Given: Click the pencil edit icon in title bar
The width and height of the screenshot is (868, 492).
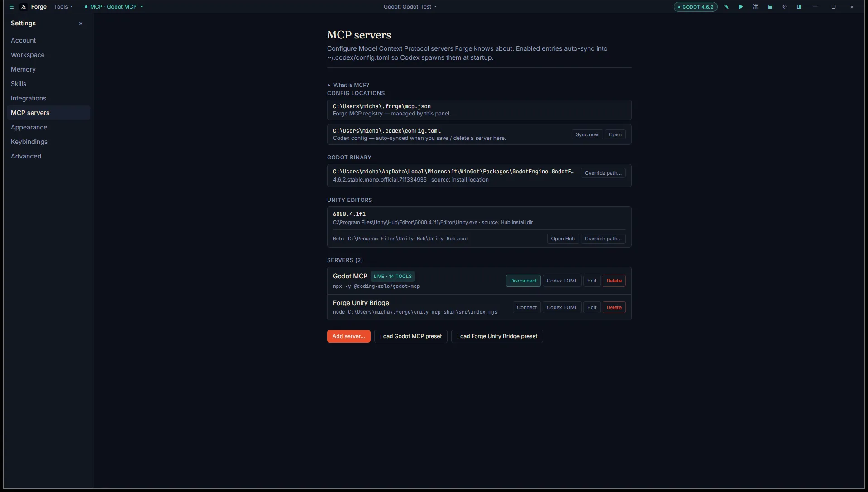Looking at the screenshot, I should [x=727, y=7].
